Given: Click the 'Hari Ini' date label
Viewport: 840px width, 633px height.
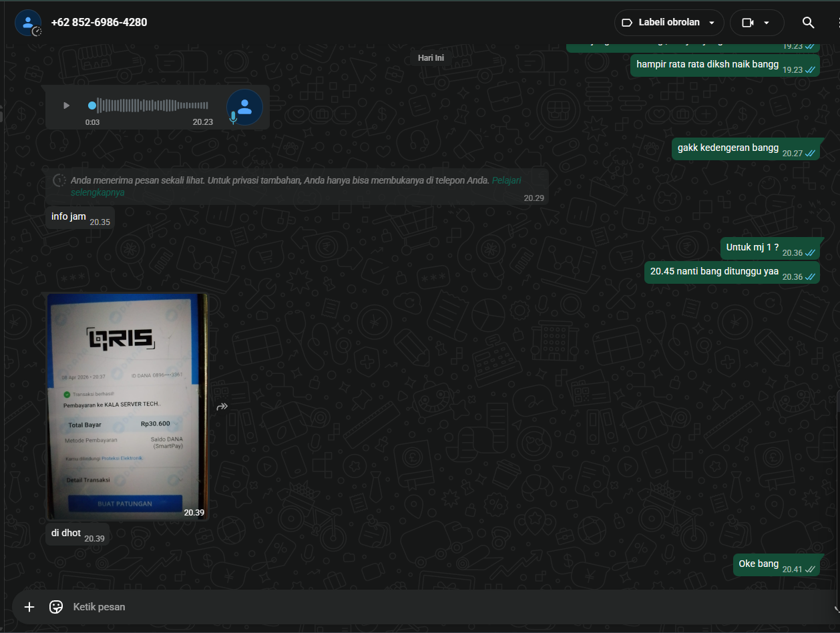Looking at the screenshot, I should pos(431,57).
